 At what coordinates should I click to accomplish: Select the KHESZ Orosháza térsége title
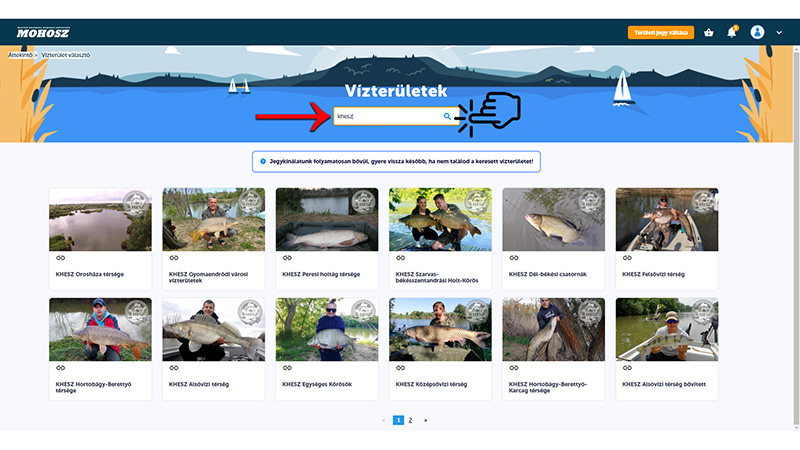tap(90, 274)
